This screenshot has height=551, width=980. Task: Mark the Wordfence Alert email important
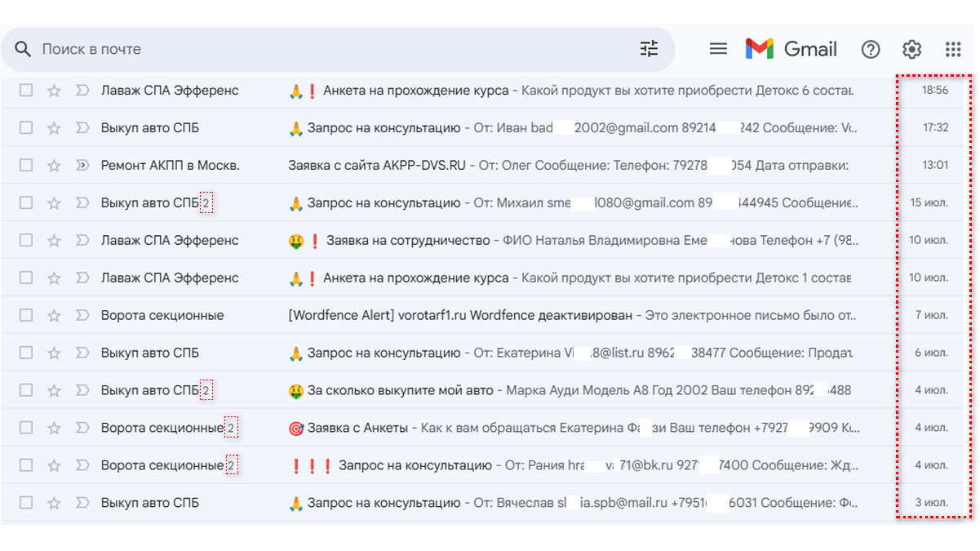82,316
